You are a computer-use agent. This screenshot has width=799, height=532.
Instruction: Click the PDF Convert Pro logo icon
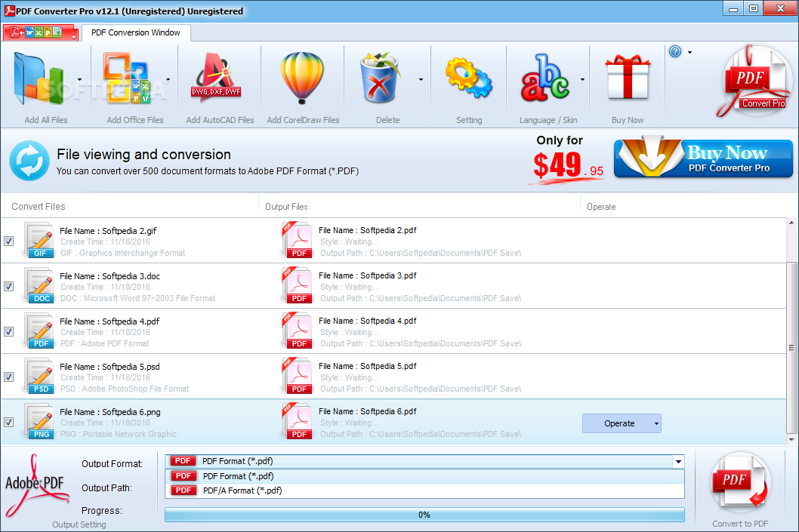tap(754, 81)
